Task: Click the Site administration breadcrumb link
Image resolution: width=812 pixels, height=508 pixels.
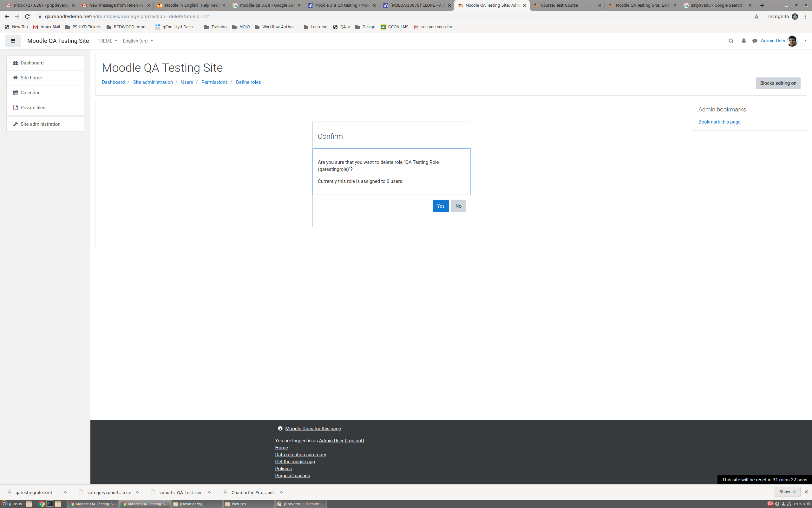Action: pyautogui.click(x=153, y=82)
